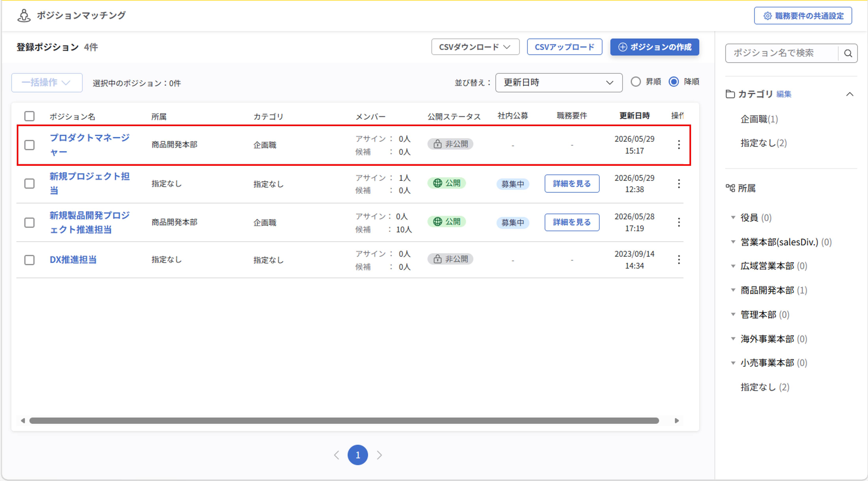Image resolution: width=868 pixels, height=481 pixels.
Task: Click the 所属 column header in the table
Action: [x=159, y=117]
